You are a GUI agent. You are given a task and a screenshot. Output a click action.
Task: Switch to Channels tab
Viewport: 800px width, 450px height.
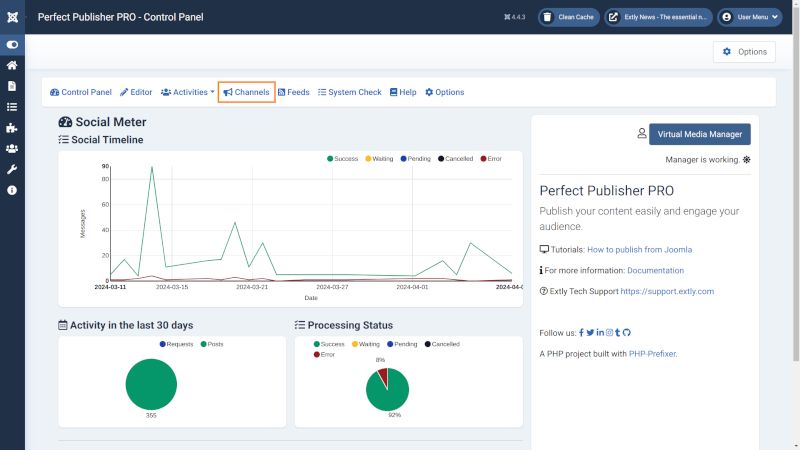246,92
